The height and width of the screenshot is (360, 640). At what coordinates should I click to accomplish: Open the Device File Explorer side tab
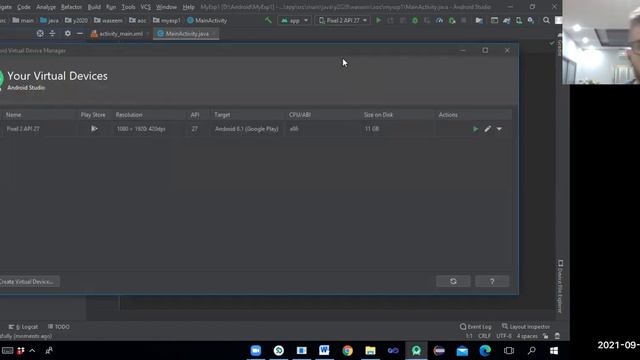click(x=560, y=286)
